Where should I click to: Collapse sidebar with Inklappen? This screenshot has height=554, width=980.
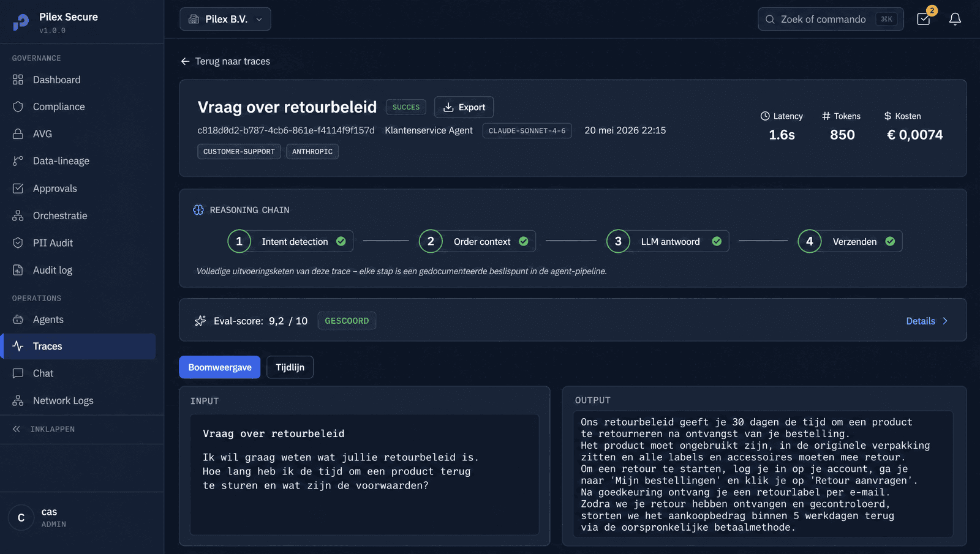point(43,429)
